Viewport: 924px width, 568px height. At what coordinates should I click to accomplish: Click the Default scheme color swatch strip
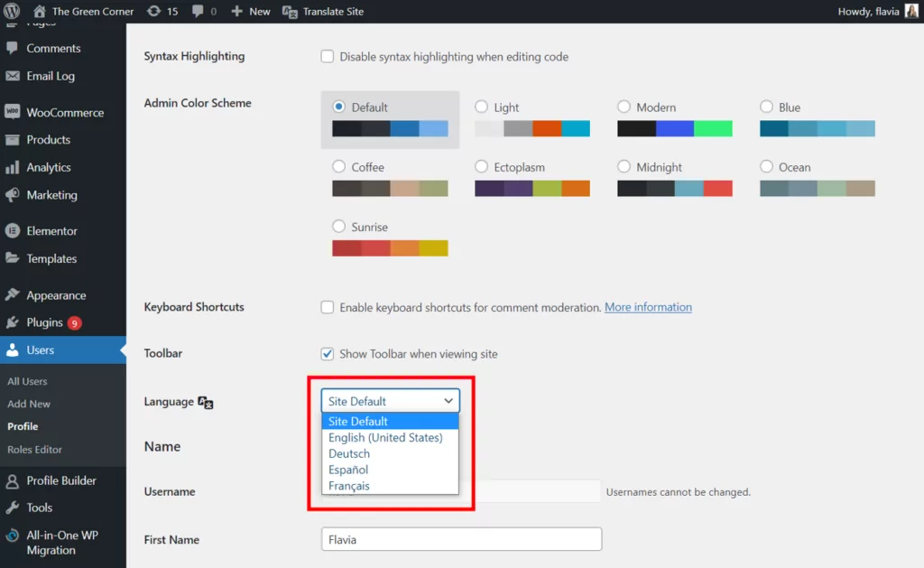390,128
